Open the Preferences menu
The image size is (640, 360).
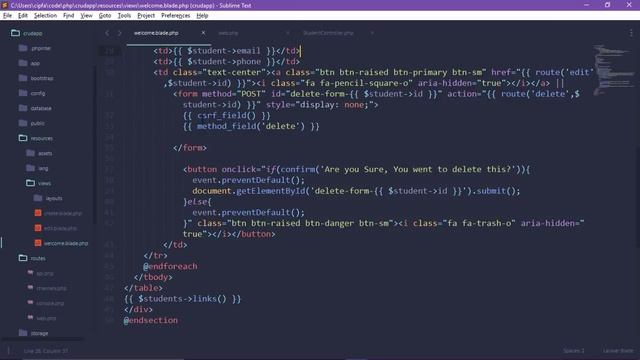point(176,16)
